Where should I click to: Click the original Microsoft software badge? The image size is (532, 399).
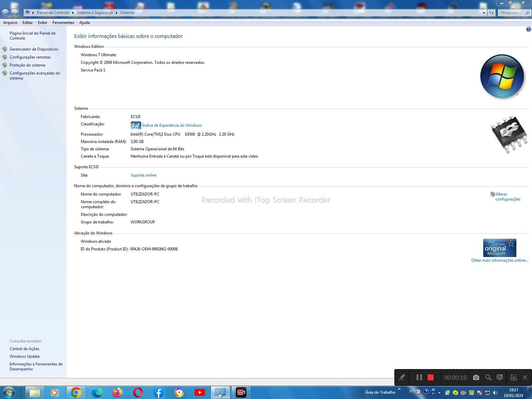[499, 248]
